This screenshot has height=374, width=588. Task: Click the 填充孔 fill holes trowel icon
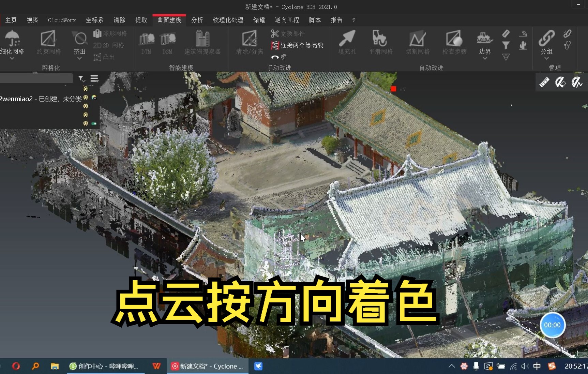(347, 38)
